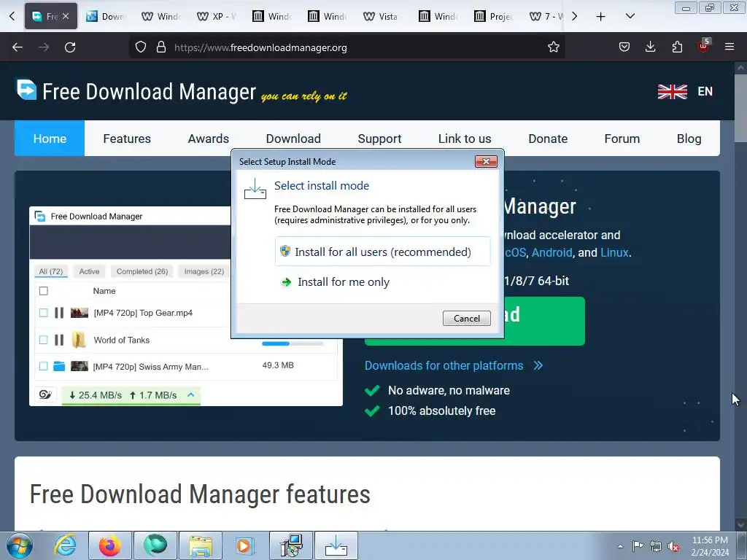Click Install for all users (recommended)

click(x=382, y=252)
